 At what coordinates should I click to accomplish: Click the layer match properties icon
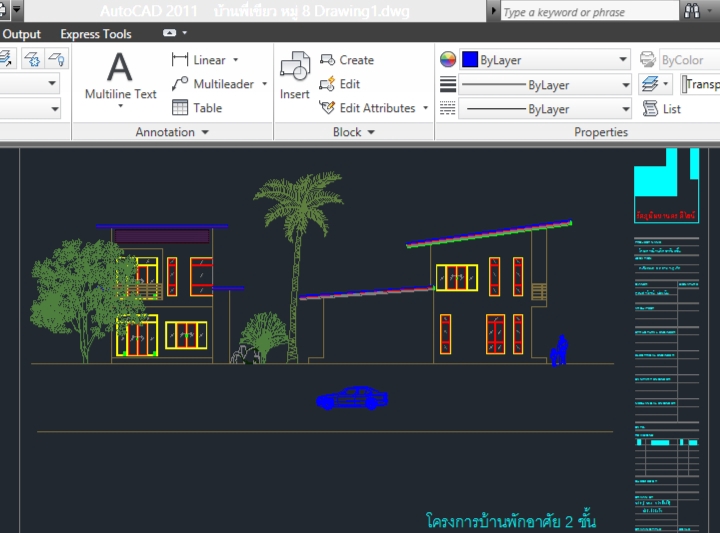tap(650, 84)
